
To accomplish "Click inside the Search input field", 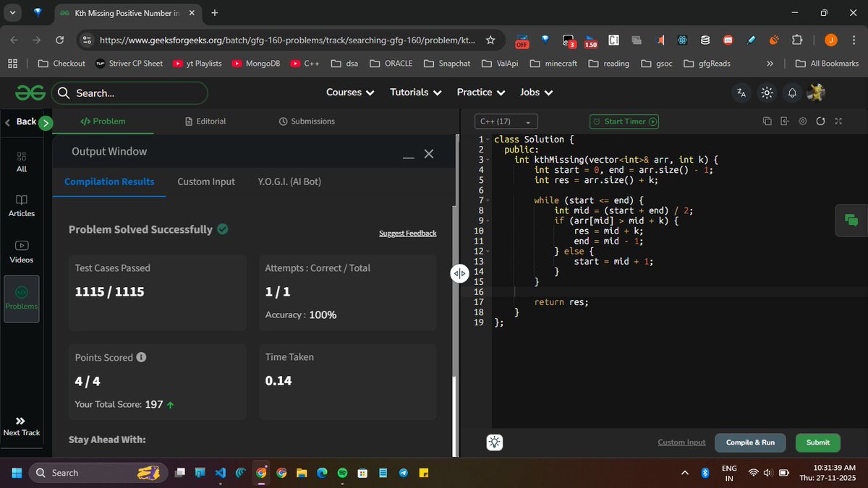I will (130, 93).
